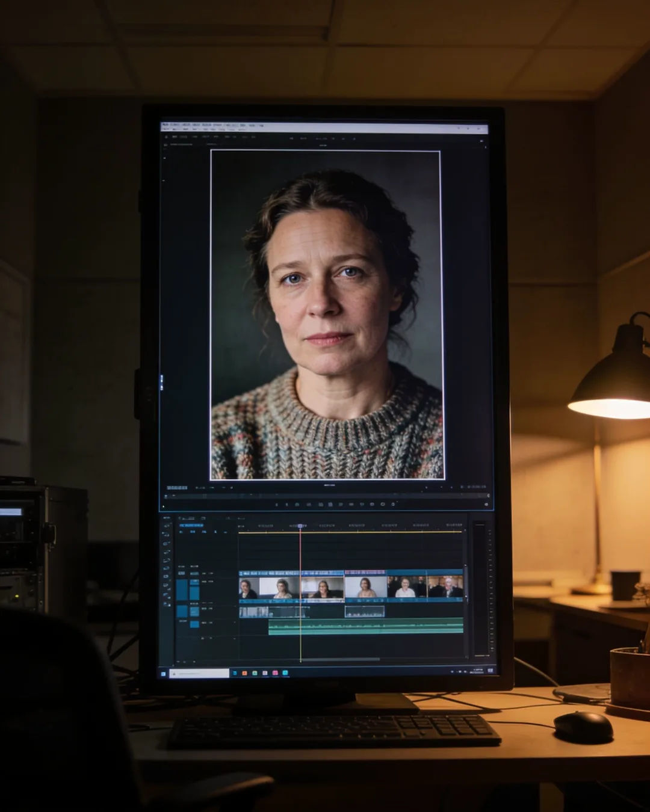Step forward one frame in the program monitor
Image resolution: width=650 pixels, height=812 pixels.
(341, 504)
